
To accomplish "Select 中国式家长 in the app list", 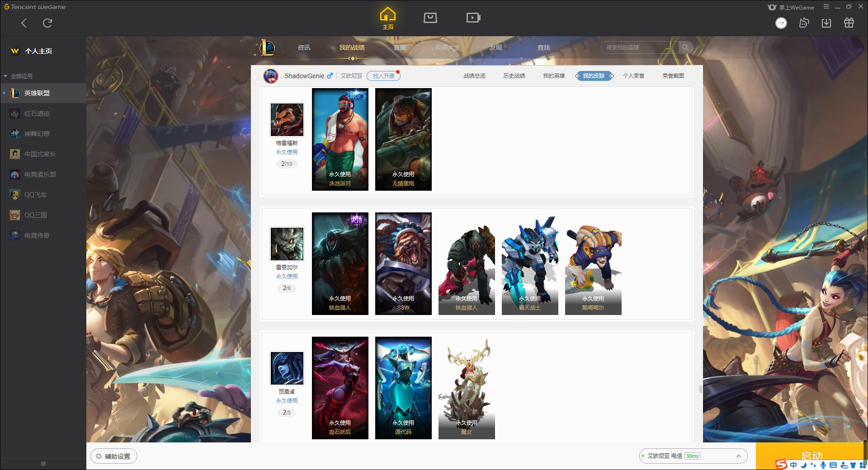I will click(43, 154).
